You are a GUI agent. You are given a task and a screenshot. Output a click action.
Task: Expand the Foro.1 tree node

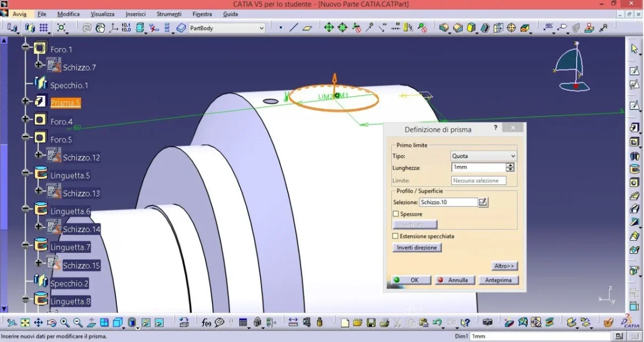tap(26, 46)
